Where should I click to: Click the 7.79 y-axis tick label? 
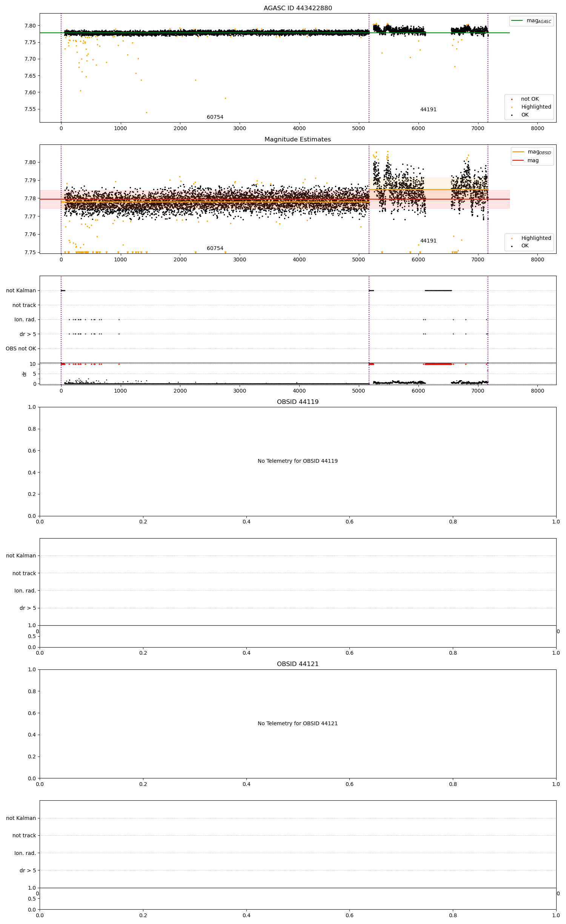point(31,181)
